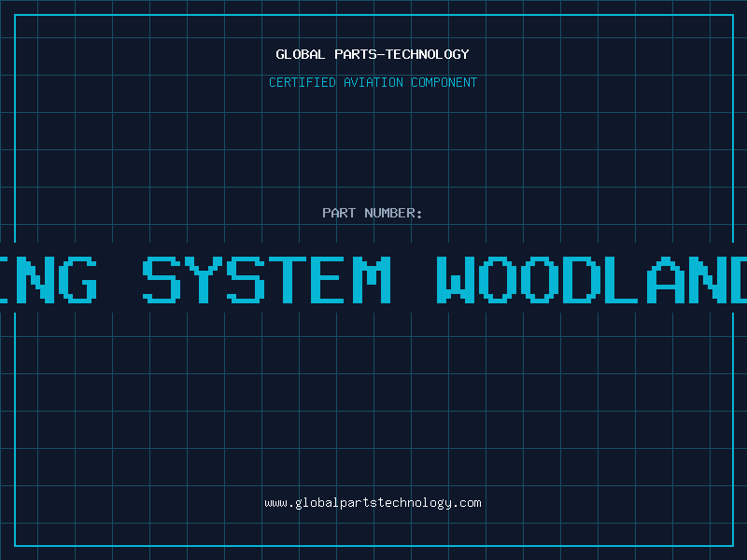The image size is (747, 560).
Task: Select the CERTIFIED AVIATION COMPONENT subtitle
Action: pos(373,82)
